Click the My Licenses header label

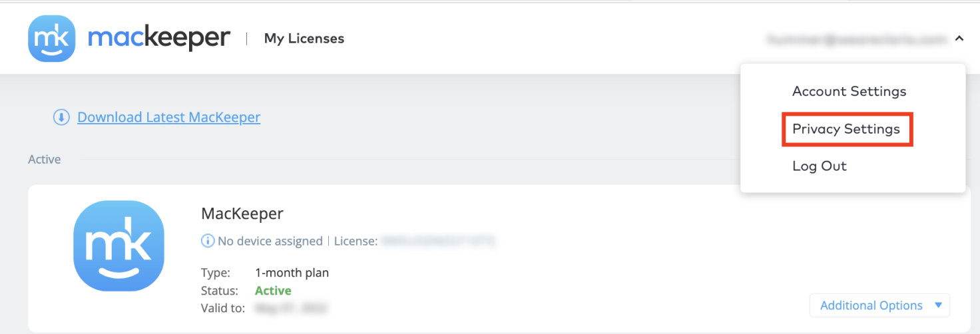tap(304, 39)
